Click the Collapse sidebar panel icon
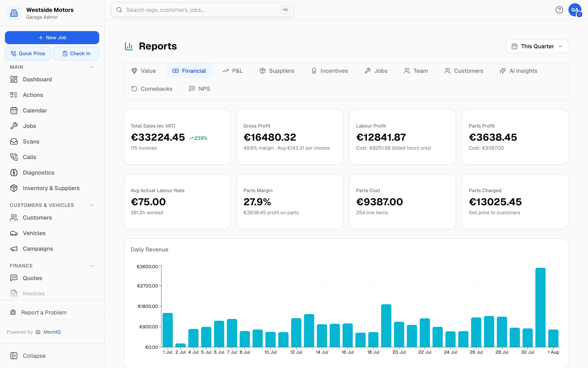 14,356
